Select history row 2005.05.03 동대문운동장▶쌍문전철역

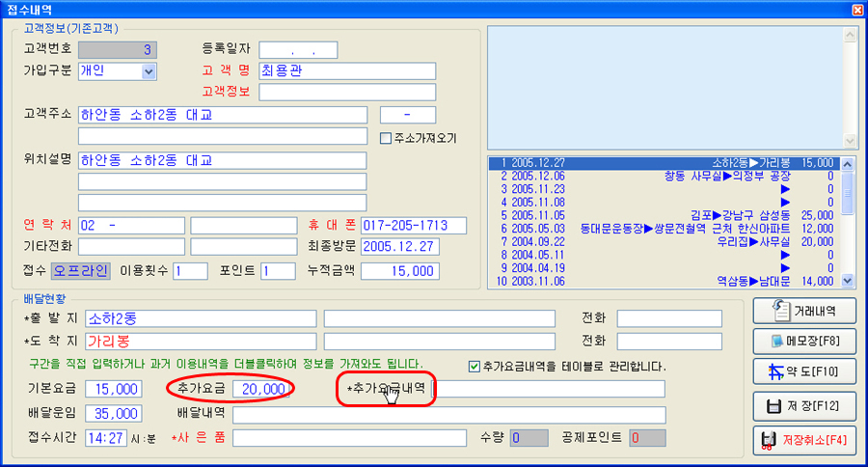click(665, 229)
